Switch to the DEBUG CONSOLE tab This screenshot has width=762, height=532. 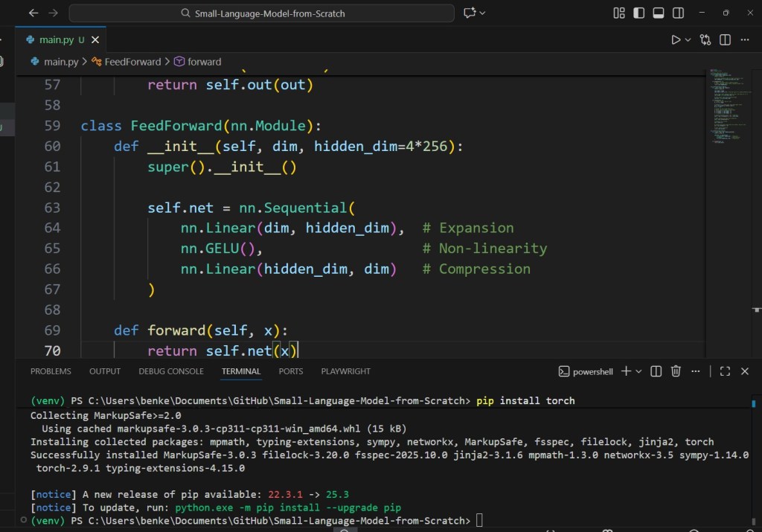tap(170, 371)
